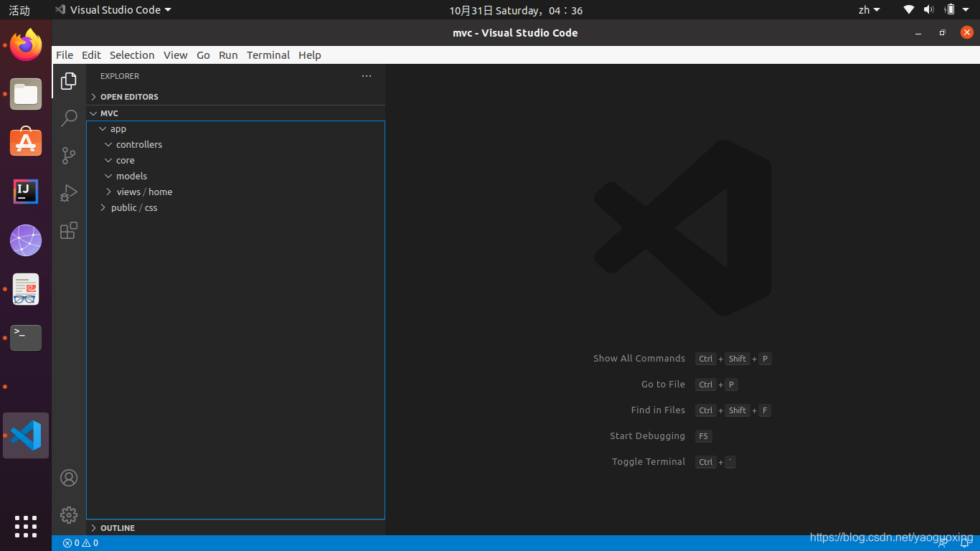
Task: Click the Go to File hint
Action: click(663, 385)
